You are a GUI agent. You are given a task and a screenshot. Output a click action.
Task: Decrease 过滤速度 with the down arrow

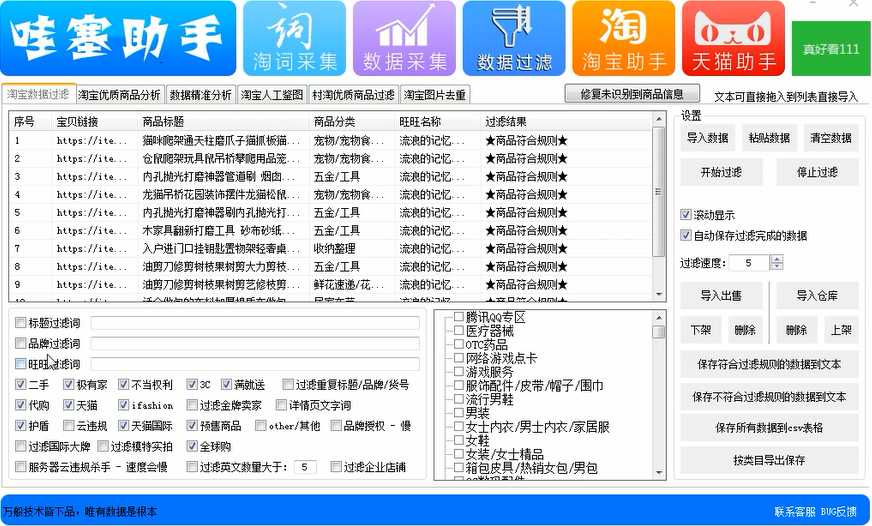777,266
